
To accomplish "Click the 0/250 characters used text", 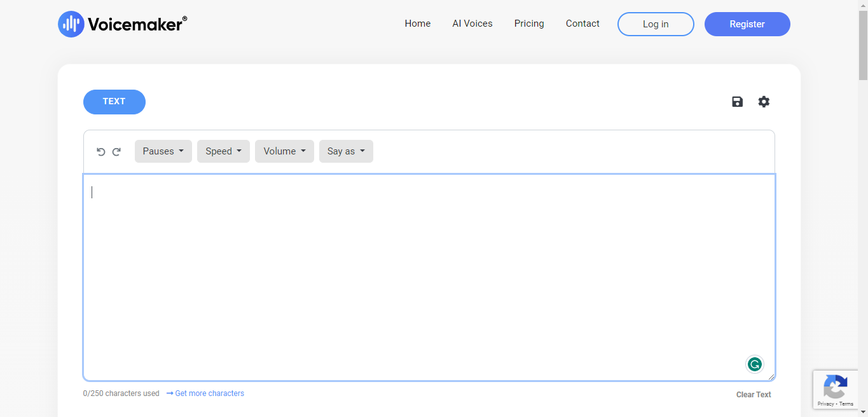I will 121,393.
